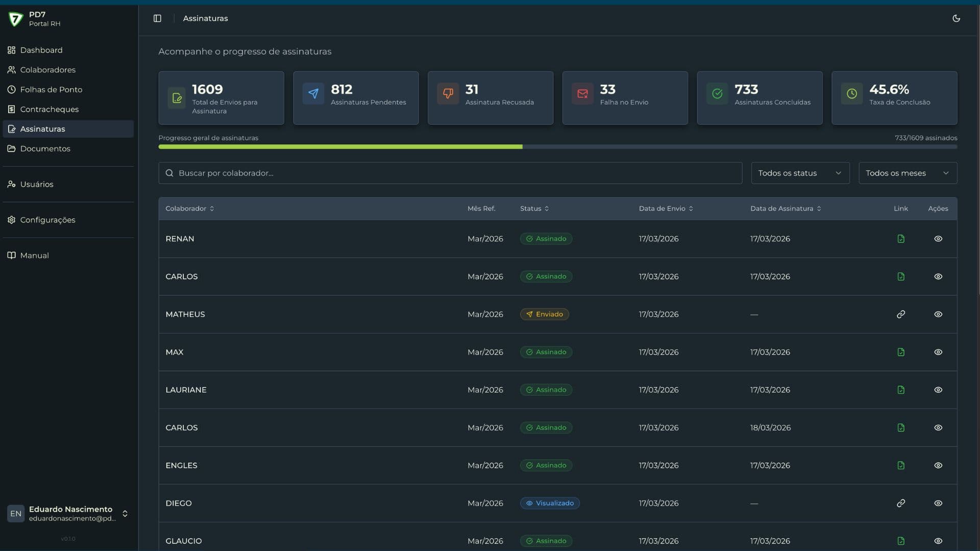980x551 pixels.
Task: Open the signed document icon for LAURIANE
Action: point(900,390)
